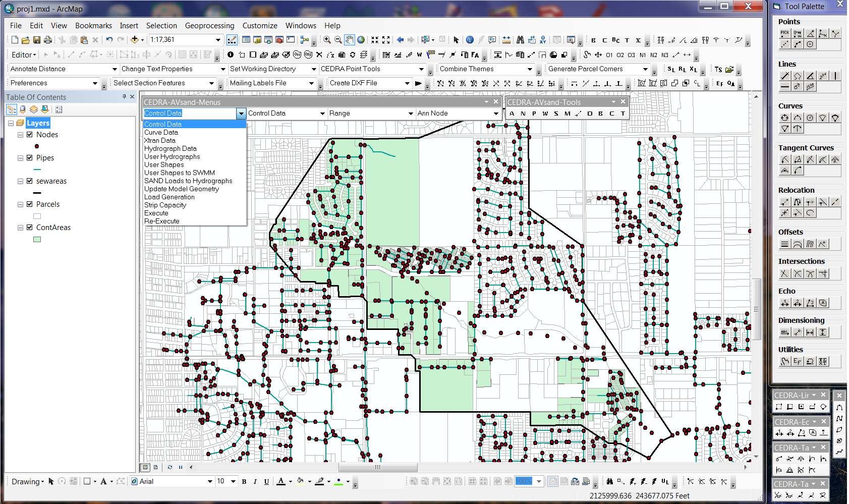Open the Editor menu button
Screen dimensions: 849x504
(24, 54)
